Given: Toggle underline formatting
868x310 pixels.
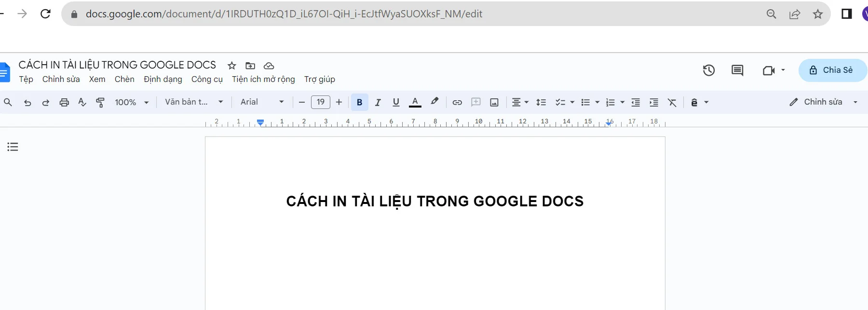Looking at the screenshot, I should 396,102.
